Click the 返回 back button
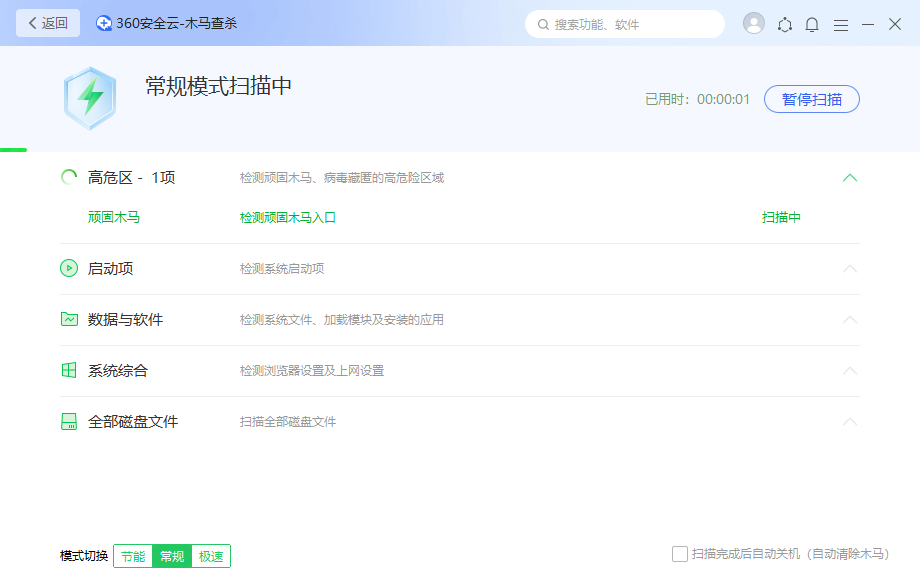The width and height of the screenshot is (920, 580). click(48, 23)
